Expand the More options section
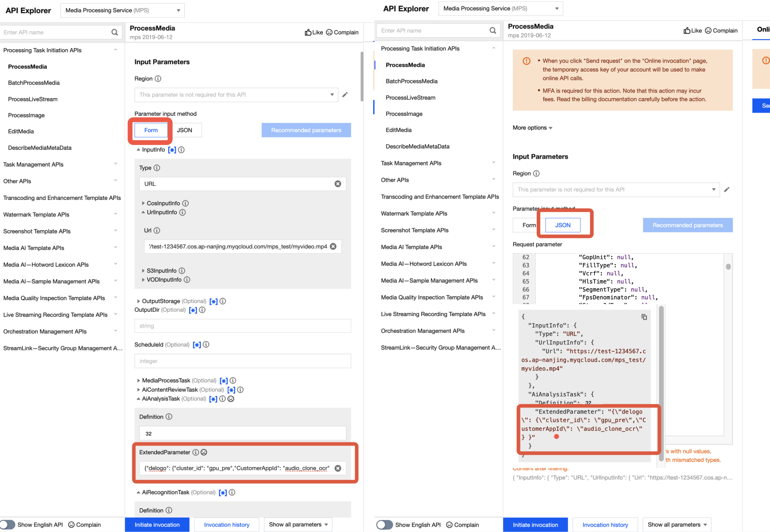 coord(532,128)
